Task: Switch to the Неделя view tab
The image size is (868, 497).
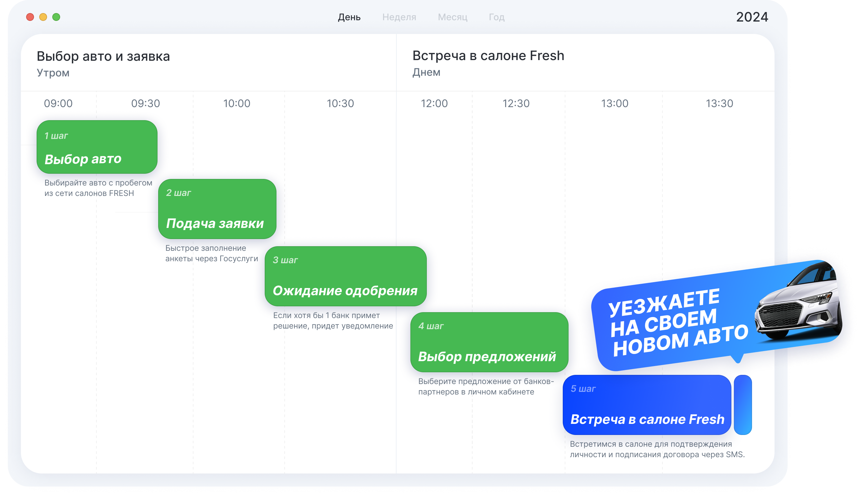Action: click(399, 17)
